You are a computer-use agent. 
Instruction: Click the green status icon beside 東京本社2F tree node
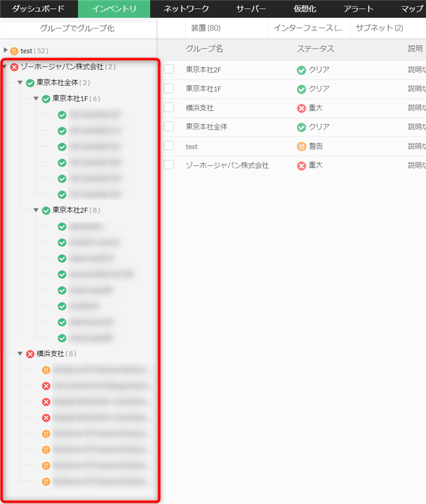pos(46,211)
